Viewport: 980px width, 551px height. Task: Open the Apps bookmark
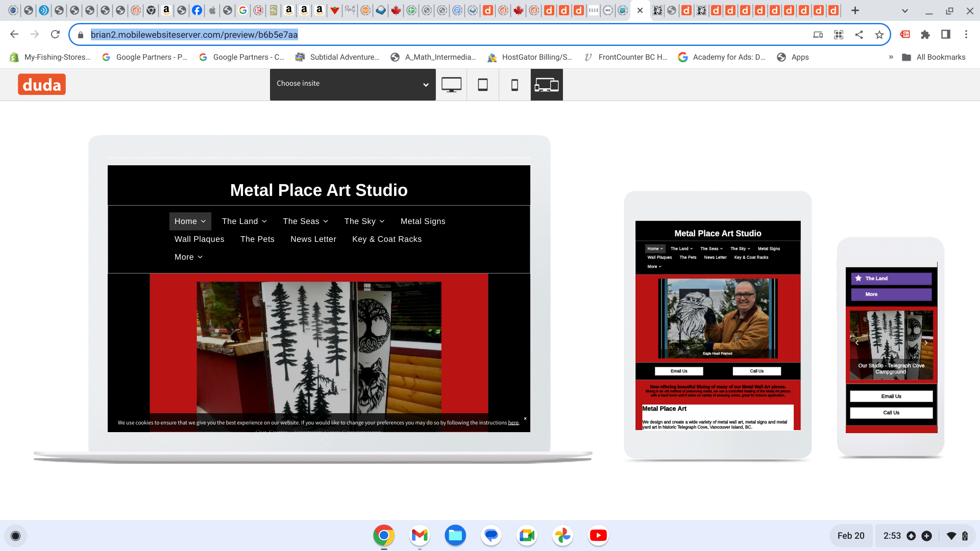point(793,57)
